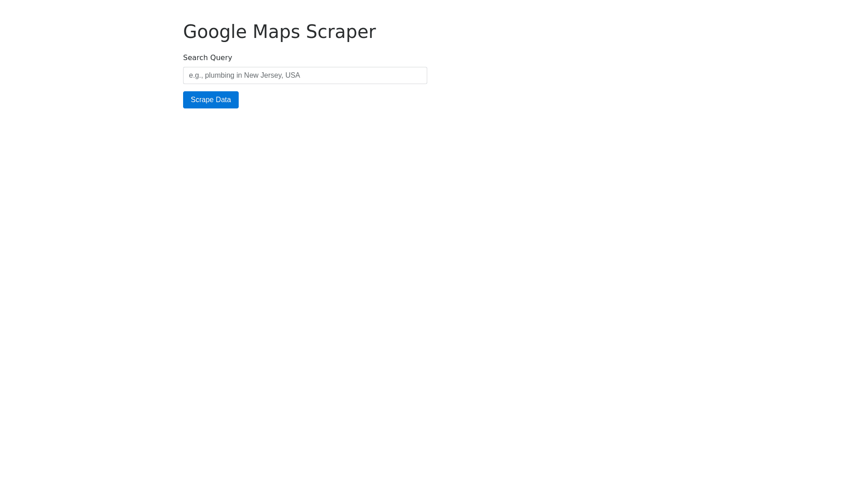Focus the Search Query input field
The image size is (868, 488).
(305, 75)
